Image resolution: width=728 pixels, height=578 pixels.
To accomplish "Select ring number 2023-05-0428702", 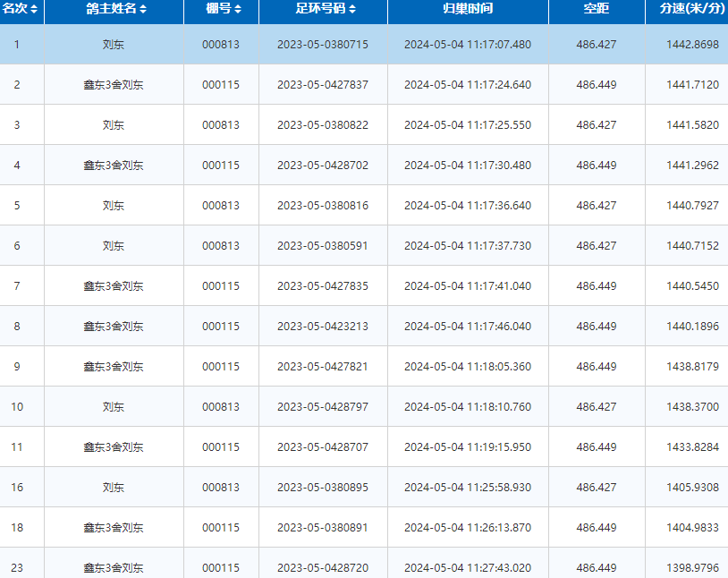I will 322,166.
